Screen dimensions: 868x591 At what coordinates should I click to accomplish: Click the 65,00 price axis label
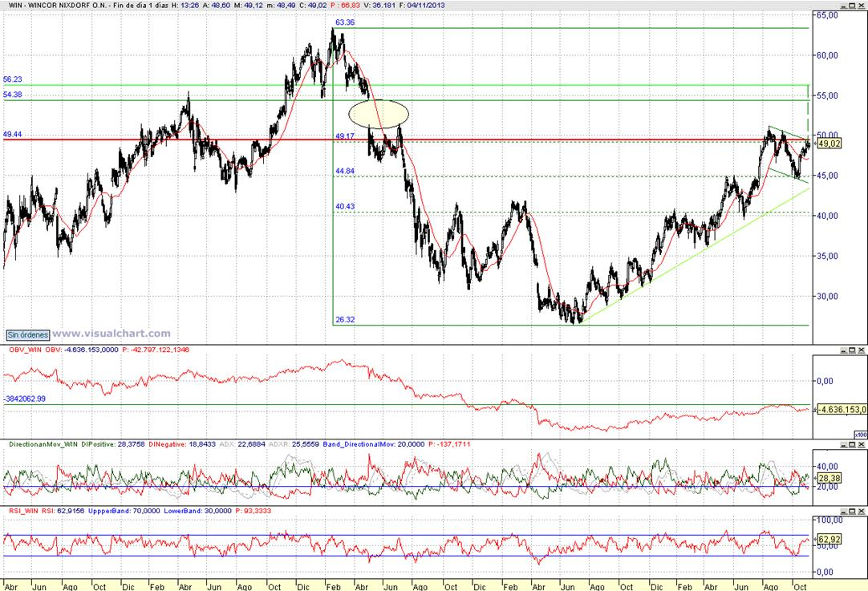828,15
